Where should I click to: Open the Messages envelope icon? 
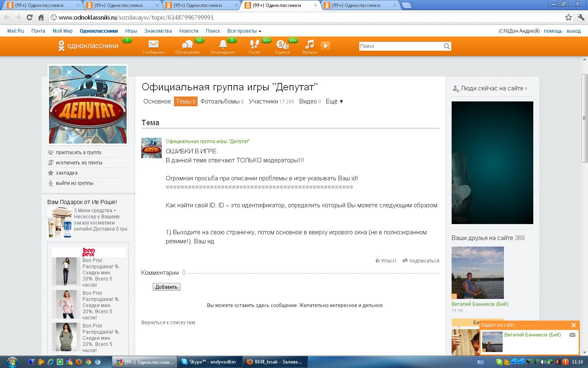point(153,44)
